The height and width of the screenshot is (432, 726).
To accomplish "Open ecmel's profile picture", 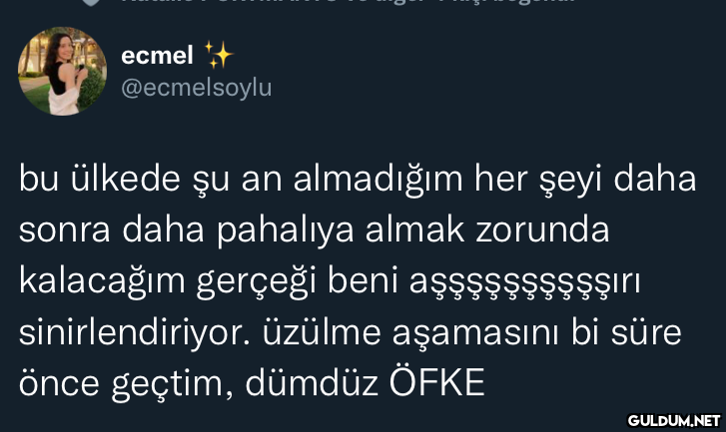I will (x=62, y=71).
